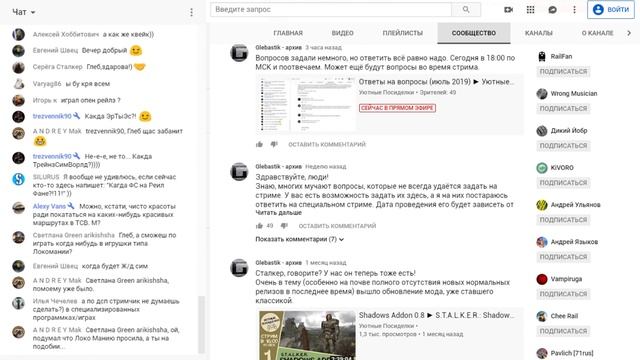Subscribe to the KIVORO channel
This screenshot has height=360, width=640.
click(563, 183)
